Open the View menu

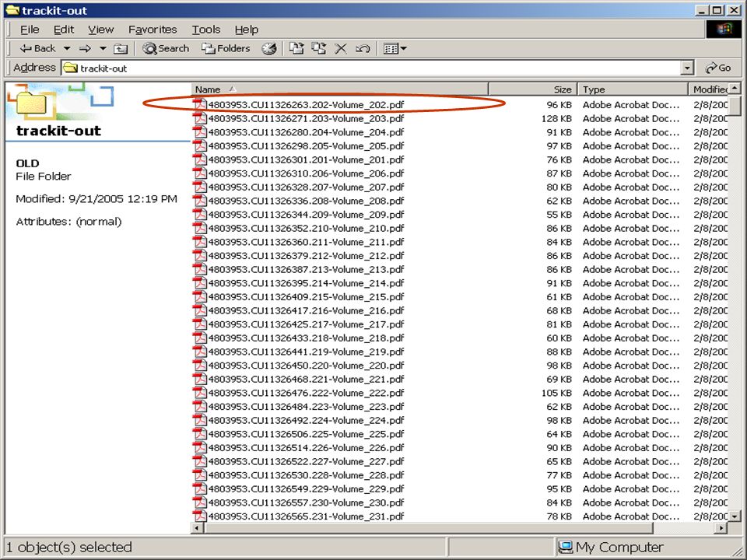[x=100, y=30]
